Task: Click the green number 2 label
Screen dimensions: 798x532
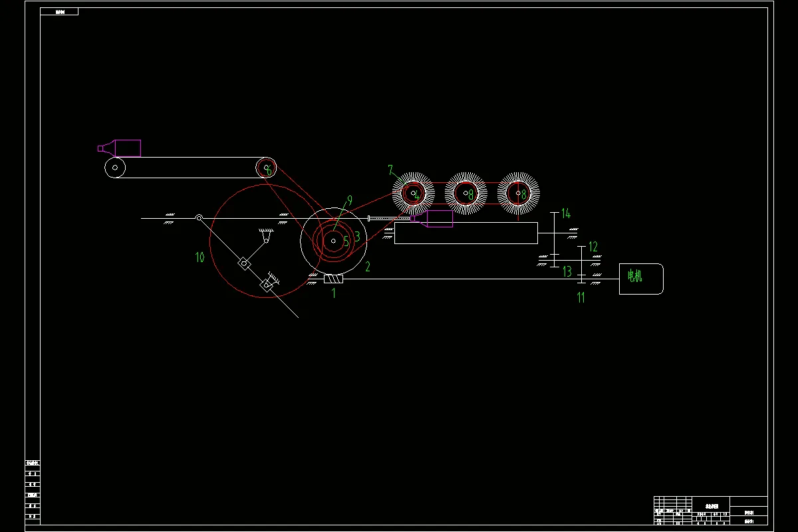Action: tap(367, 267)
